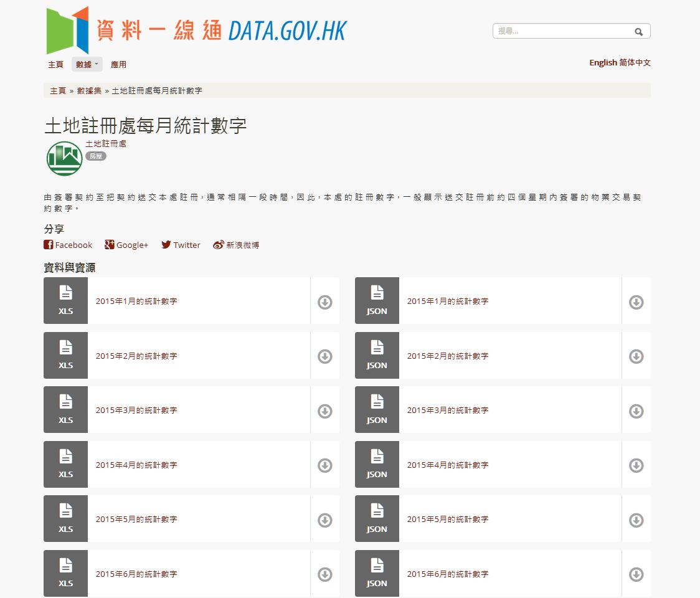Click the JSON file icon for 2015年5月

click(377, 519)
